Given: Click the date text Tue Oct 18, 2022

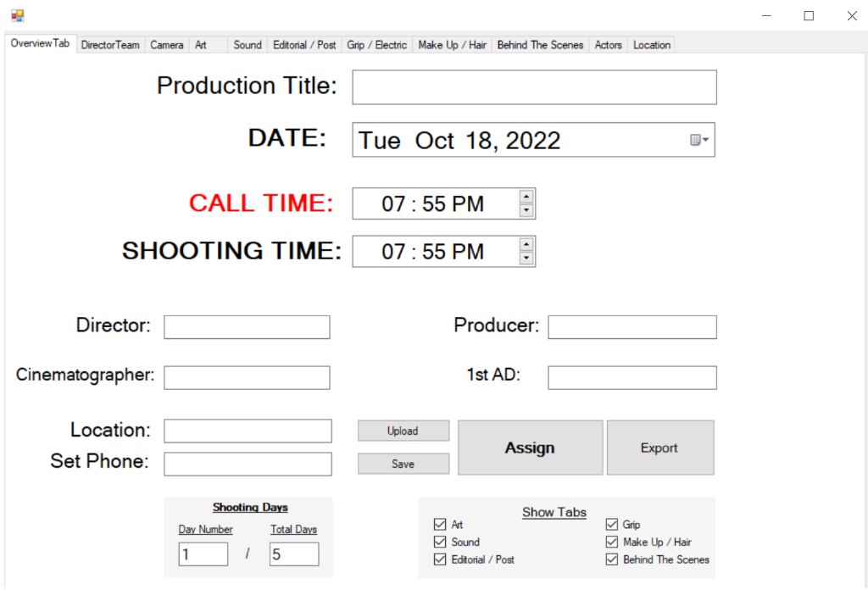Looking at the screenshot, I should coord(459,141).
